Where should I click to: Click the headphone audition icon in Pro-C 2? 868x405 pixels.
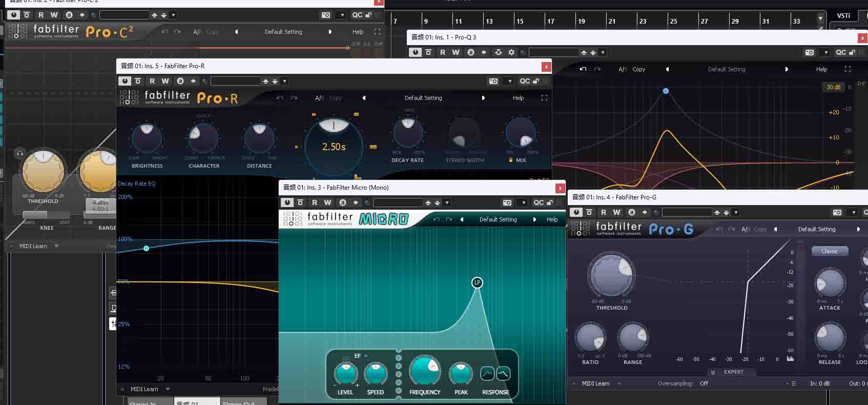(x=20, y=153)
